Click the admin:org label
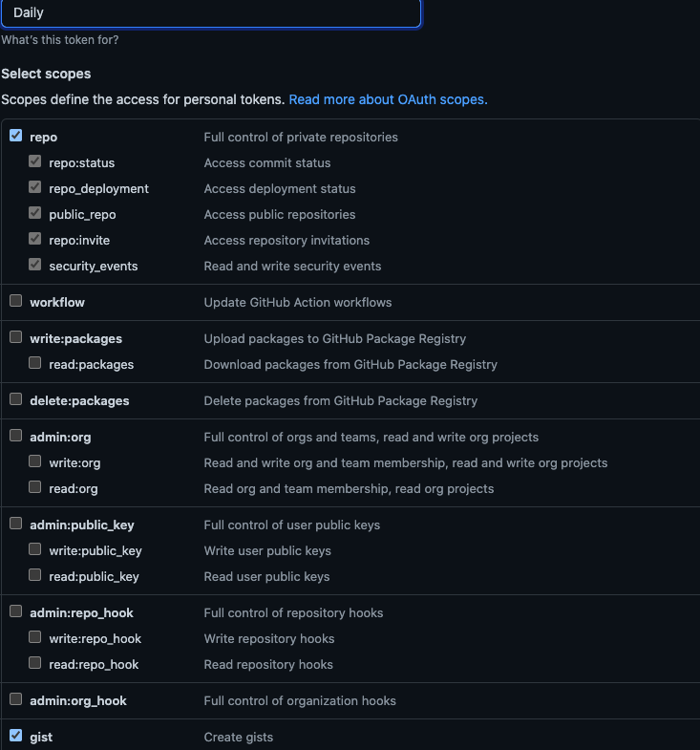This screenshot has height=750, width=700. point(60,438)
